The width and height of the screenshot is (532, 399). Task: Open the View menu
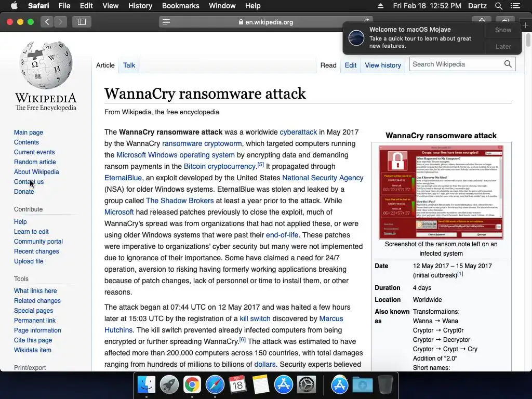(111, 6)
